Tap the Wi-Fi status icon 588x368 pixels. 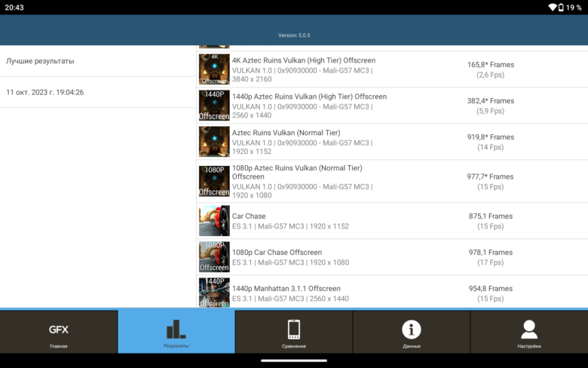pos(552,8)
